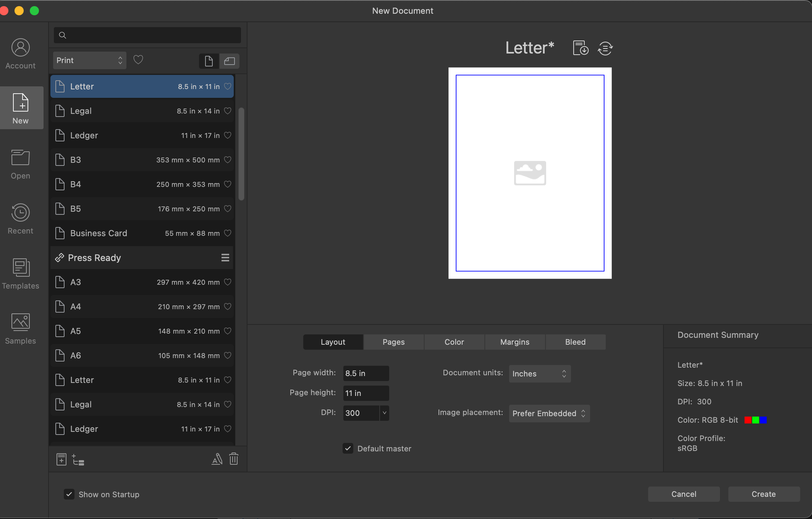
Task: Switch to the Pages tab
Action: point(394,342)
